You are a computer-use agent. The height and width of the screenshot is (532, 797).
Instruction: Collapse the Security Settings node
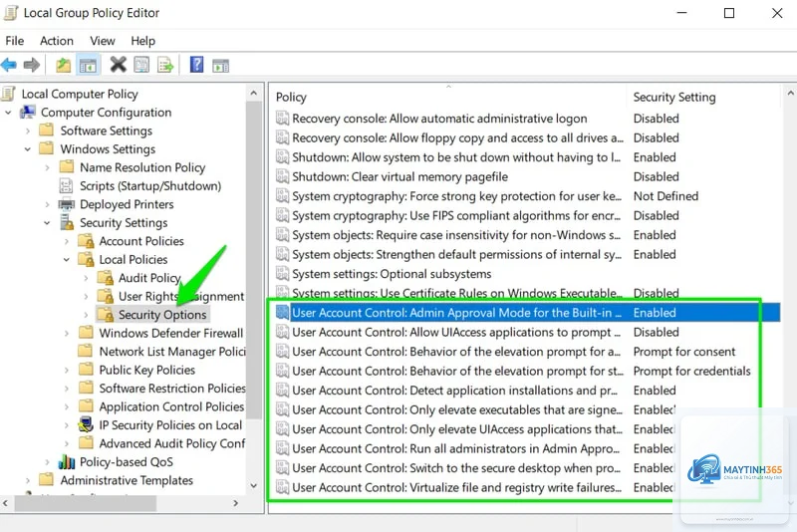[47, 223]
